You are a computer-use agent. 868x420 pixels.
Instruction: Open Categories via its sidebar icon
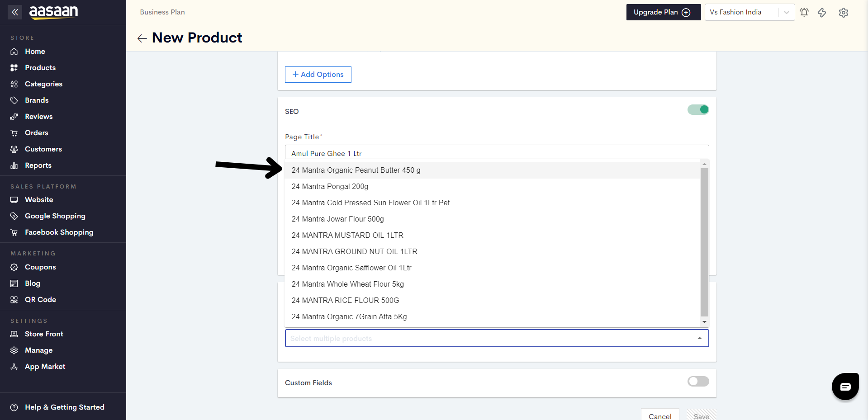point(14,84)
